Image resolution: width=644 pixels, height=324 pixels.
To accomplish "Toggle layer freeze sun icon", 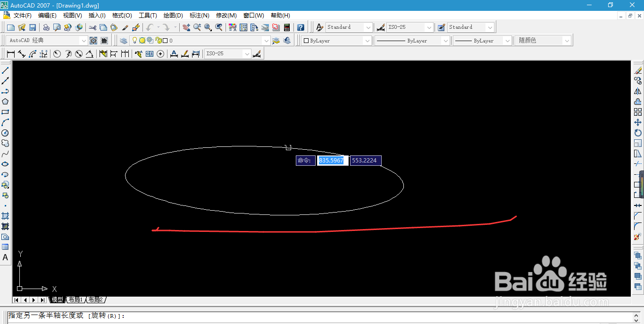I will (142, 41).
